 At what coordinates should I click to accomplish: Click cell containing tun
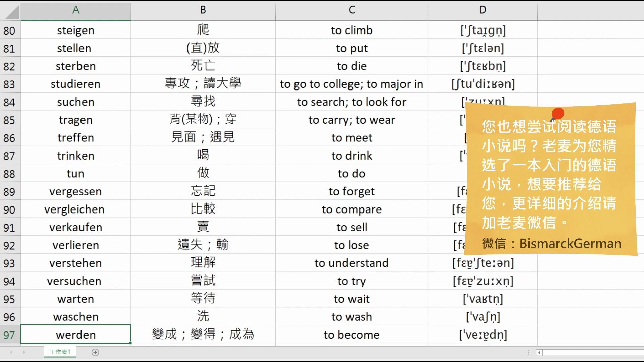tap(76, 174)
